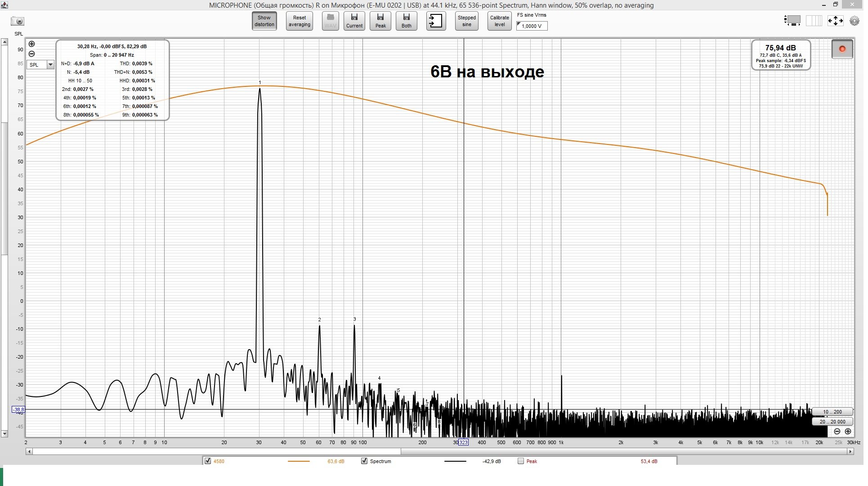
Task: Click the four-arrow fit-to-data icon
Action: click(835, 21)
